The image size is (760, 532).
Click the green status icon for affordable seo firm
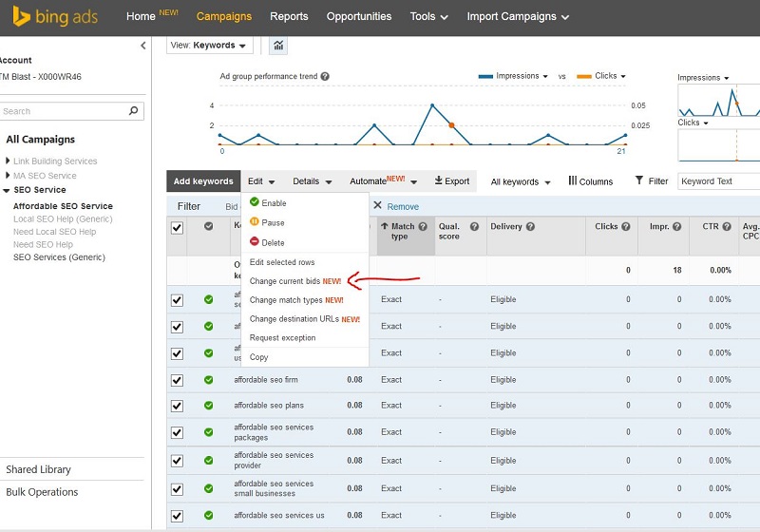208,380
